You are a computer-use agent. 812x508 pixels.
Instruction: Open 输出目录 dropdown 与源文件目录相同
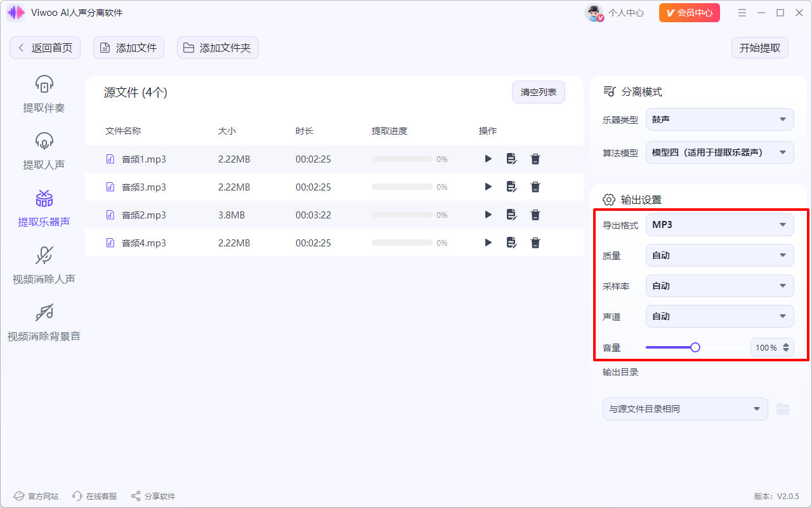[685, 409]
